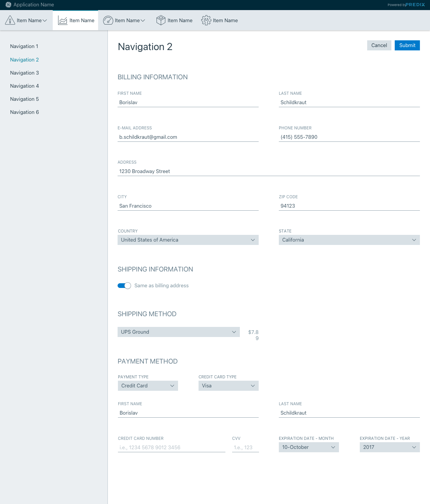Focus the Credit Card Number field
This screenshot has height=504, width=430.
(171, 448)
